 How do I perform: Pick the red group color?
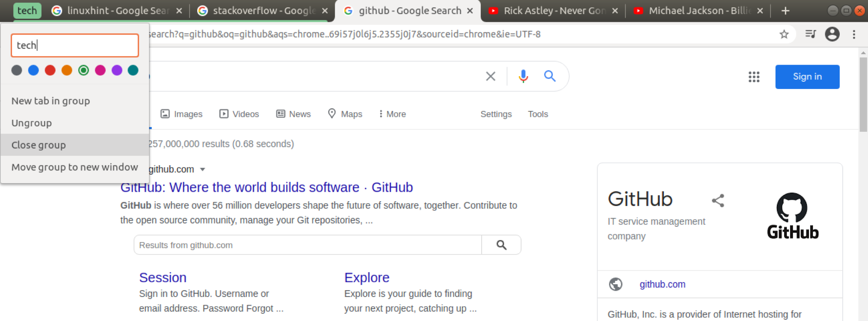click(x=50, y=70)
